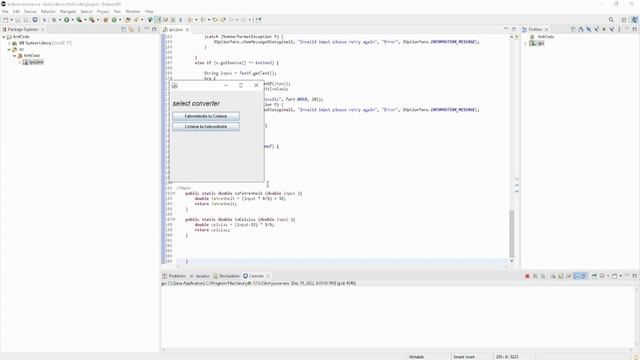Open the Window menu
Viewport: 640px width, 360px height.
coord(133,11)
